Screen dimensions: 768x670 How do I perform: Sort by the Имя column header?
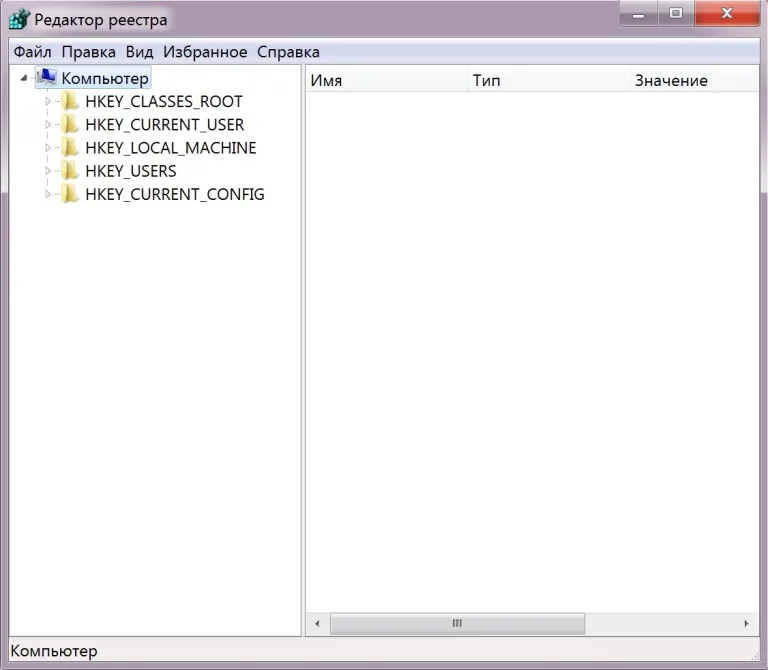click(x=387, y=80)
